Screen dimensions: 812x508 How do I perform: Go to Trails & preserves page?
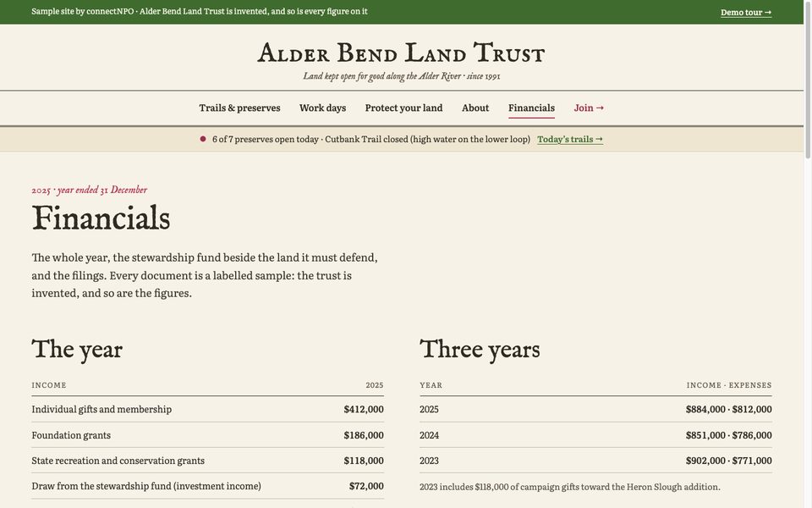239,108
